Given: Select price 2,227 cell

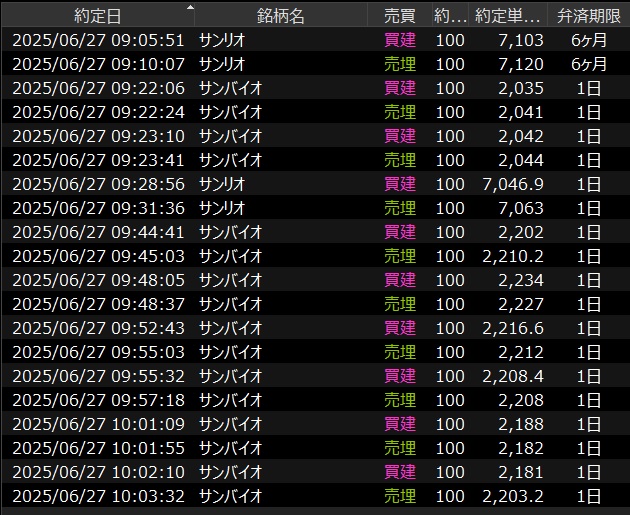Looking at the screenshot, I should (521, 304).
